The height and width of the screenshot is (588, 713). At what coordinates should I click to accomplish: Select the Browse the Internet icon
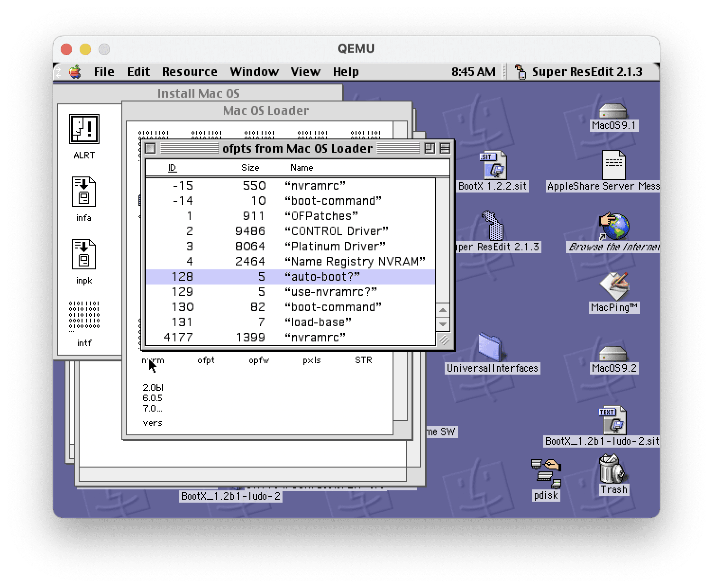(614, 226)
